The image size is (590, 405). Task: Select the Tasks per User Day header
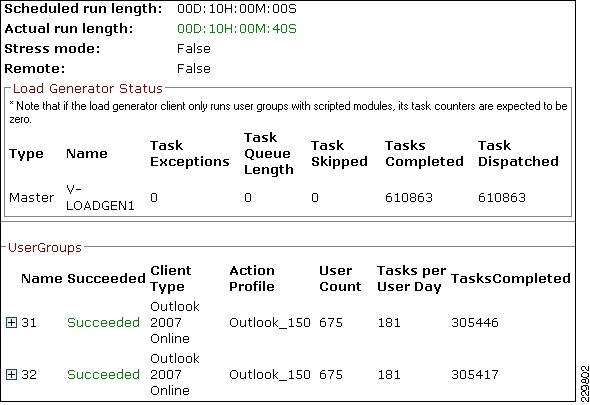[411, 279]
